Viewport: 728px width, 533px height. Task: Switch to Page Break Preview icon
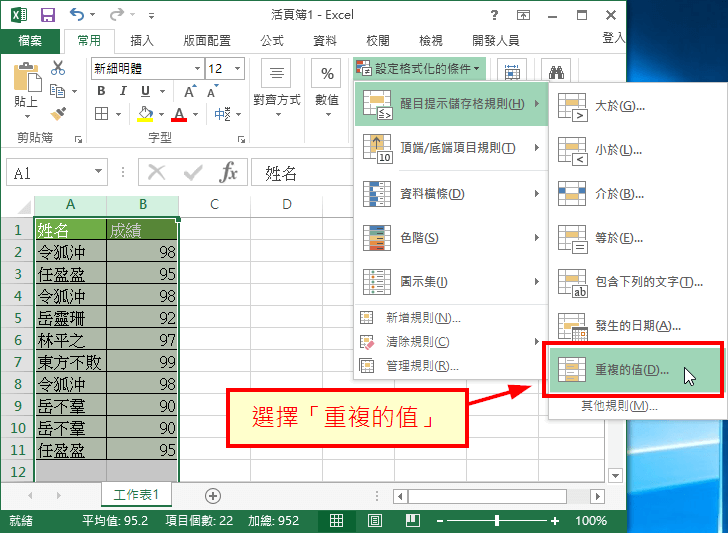[412, 521]
